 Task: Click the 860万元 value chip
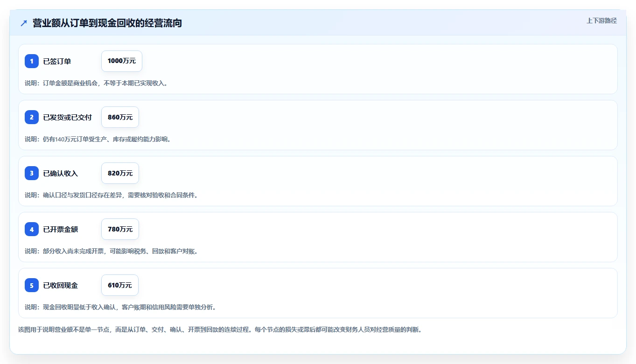point(120,117)
